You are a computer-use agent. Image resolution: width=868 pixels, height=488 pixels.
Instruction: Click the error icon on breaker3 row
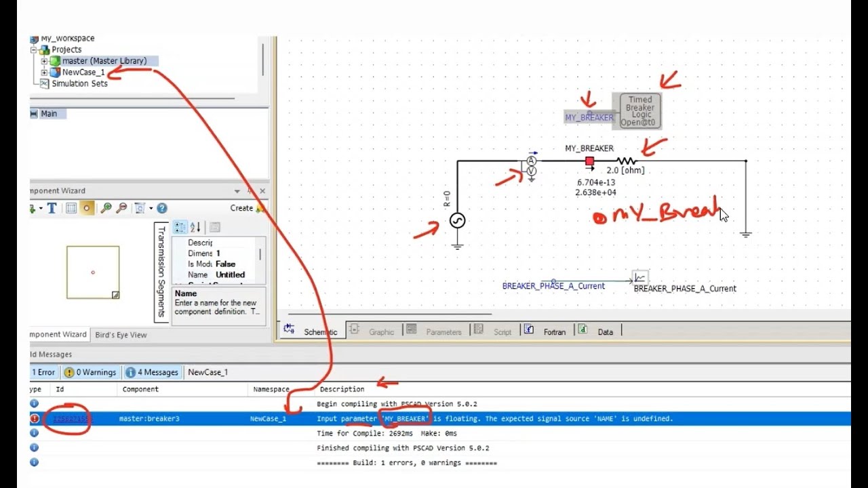(x=35, y=419)
